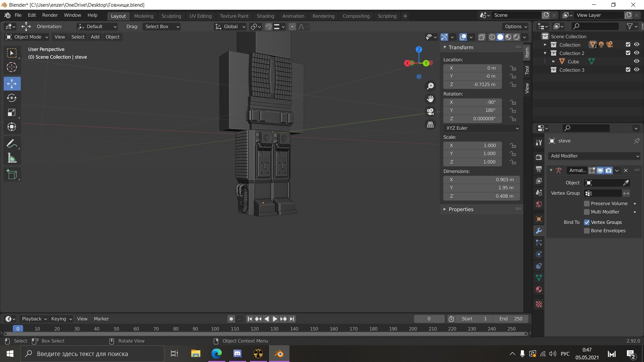This screenshot has height=362, width=644.
Task: Open Drag Select Box dropdown
Action: [161, 26]
